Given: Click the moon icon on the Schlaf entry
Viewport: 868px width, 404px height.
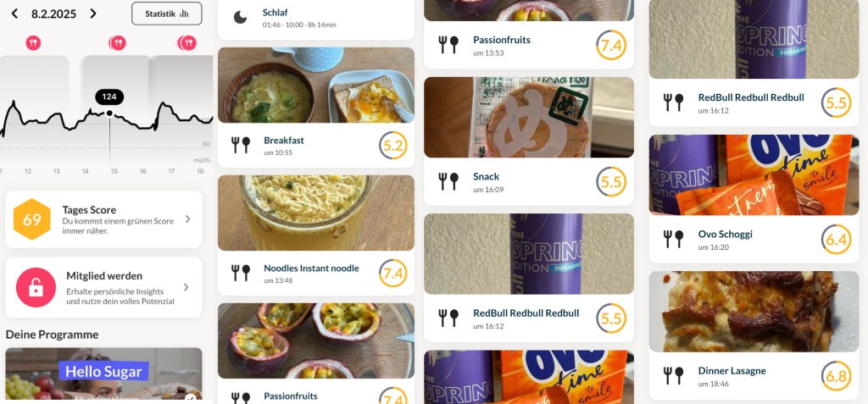Looking at the screenshot, I should 240,18.
